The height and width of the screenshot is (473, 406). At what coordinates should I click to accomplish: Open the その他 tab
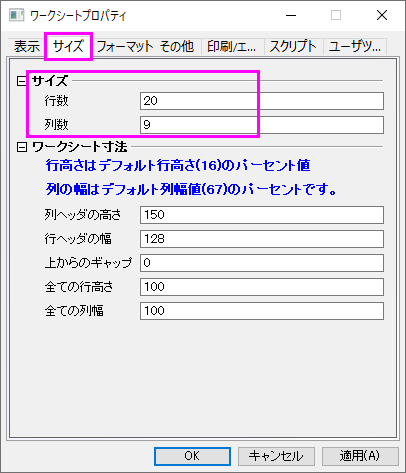click(x=177, y=46)
